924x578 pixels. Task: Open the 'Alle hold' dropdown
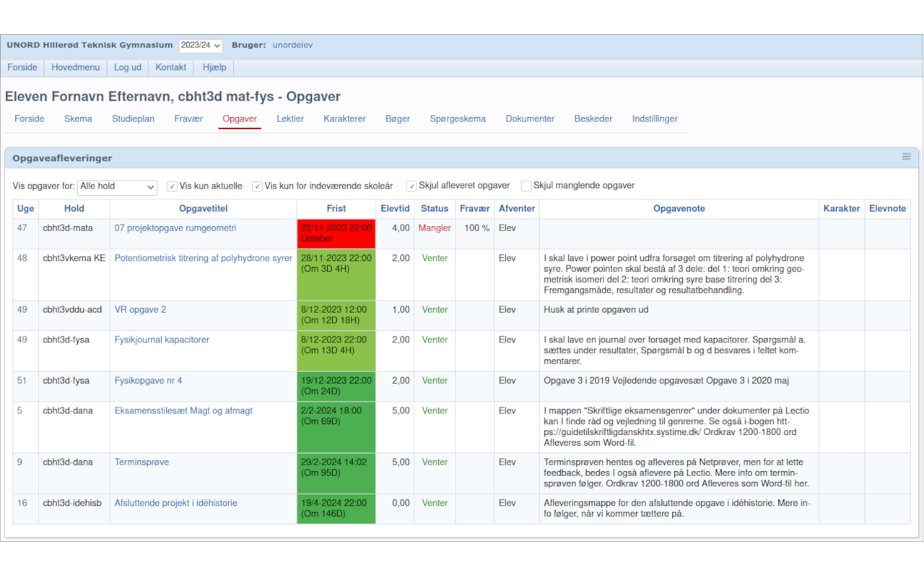(x=117, y=186)
